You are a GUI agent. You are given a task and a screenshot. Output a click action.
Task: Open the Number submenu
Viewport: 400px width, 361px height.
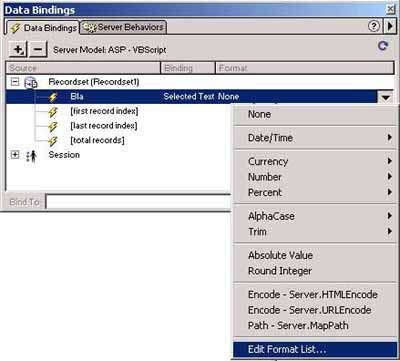[315, 177]
